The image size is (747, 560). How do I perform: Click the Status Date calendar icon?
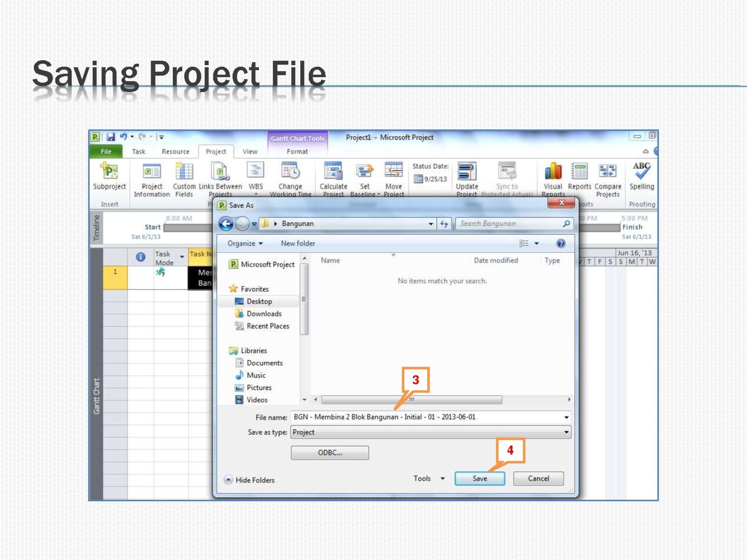(x=418, y=179)
